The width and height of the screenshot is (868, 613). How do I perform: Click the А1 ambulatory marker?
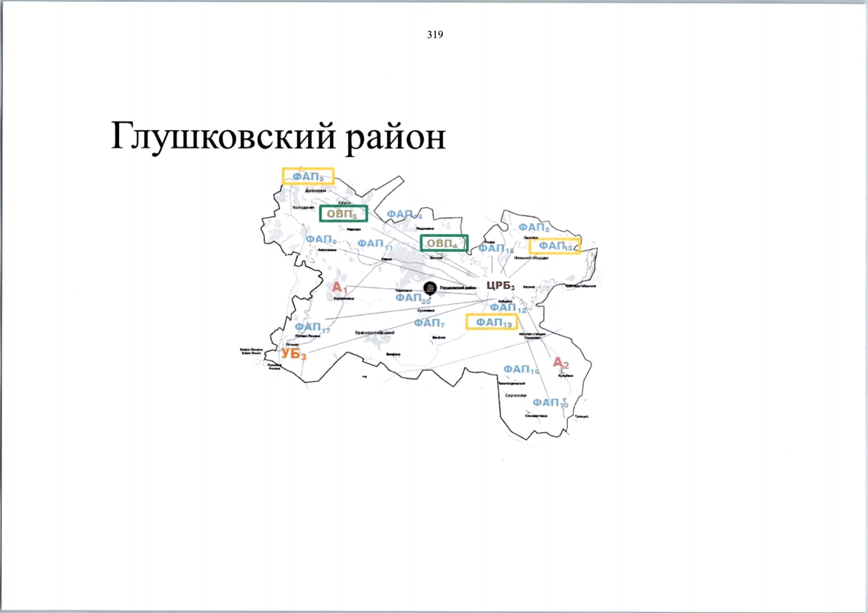tap(340, 287)
